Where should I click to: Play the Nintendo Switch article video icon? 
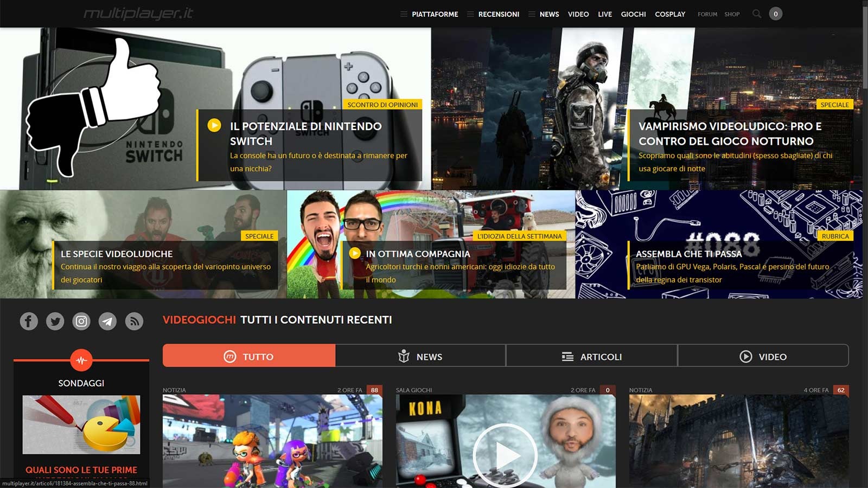(x=214, y=125)
